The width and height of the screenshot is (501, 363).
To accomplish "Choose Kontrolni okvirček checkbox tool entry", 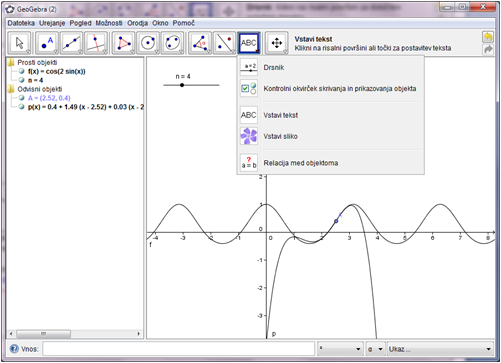I will pyautogui.click(x=332, y=89).
